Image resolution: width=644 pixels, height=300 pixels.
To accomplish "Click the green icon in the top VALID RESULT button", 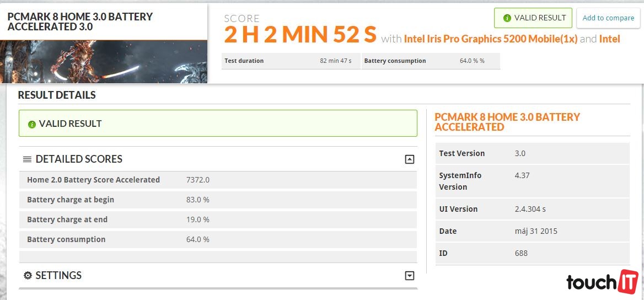I will [507, 18].
